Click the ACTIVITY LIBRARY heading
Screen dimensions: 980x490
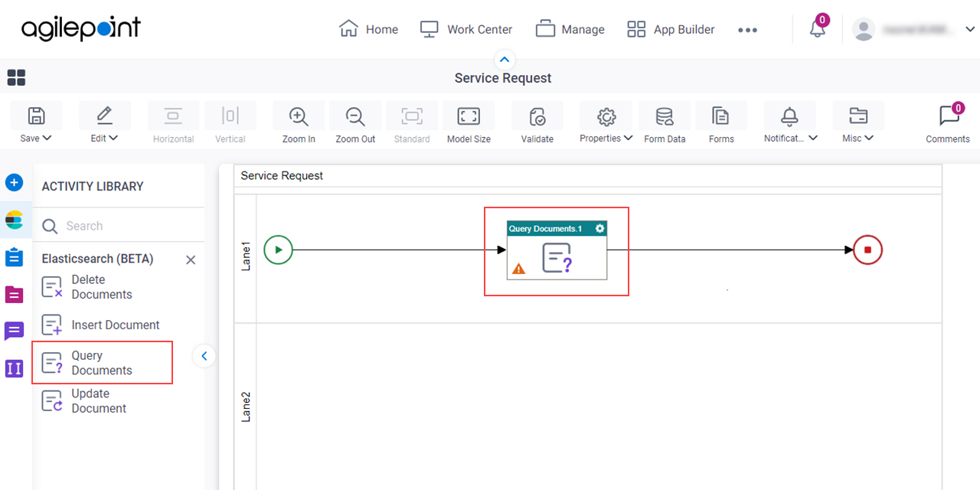tap(93, 186)
